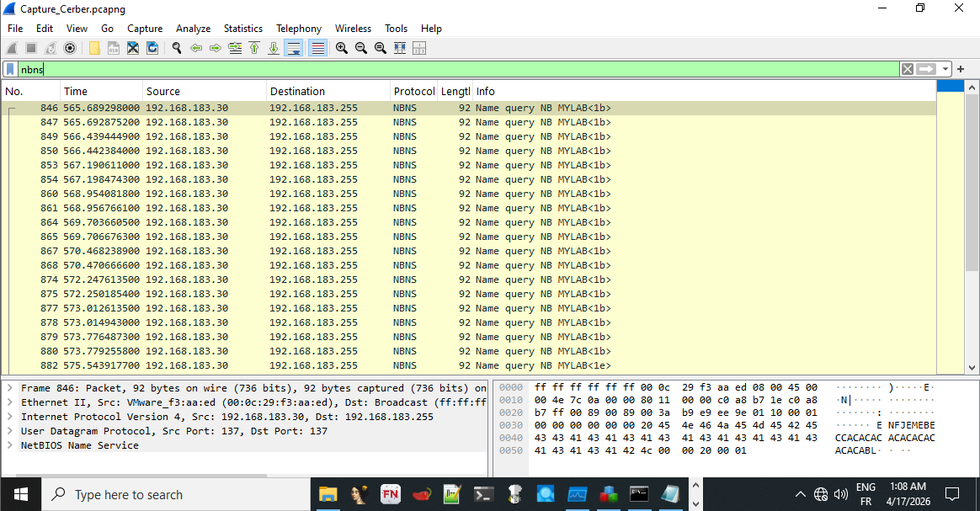980x511 pixels.
Task: Zoom out the main window text
Action: click(x=361, y=48)
